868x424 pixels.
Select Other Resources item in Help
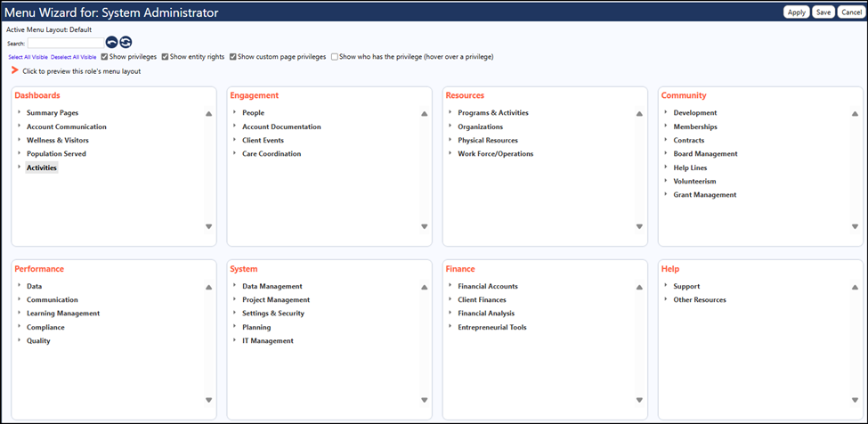pos(700,300)
